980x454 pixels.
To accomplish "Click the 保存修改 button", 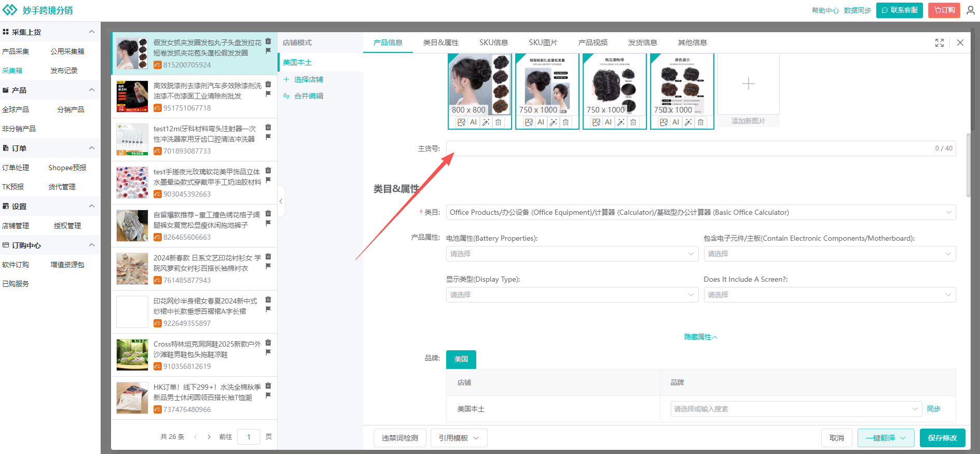I will [x=943, y=438].
